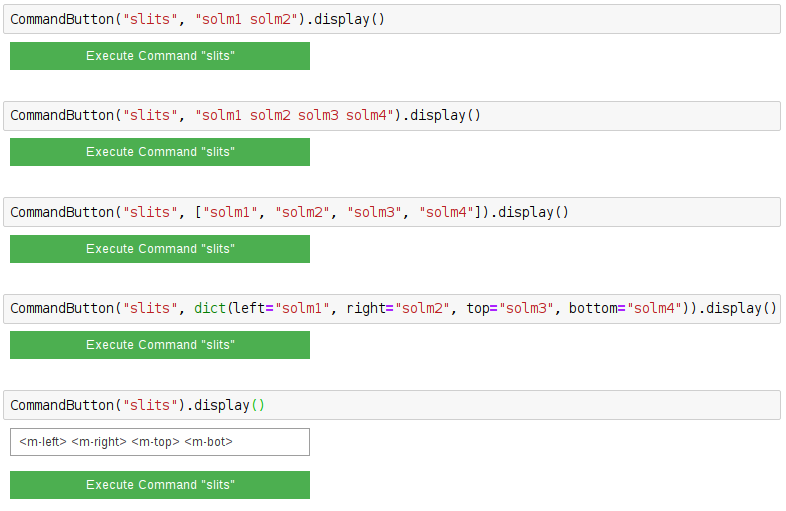Click the text bottom="solm4" in the dict cell

tap(625, 308)
